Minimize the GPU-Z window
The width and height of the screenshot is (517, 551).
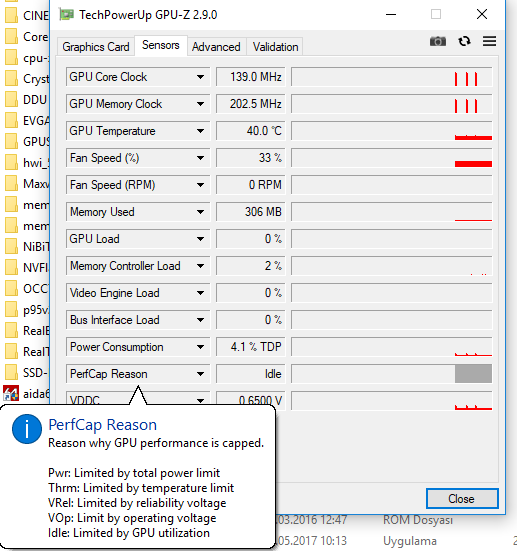391,15
